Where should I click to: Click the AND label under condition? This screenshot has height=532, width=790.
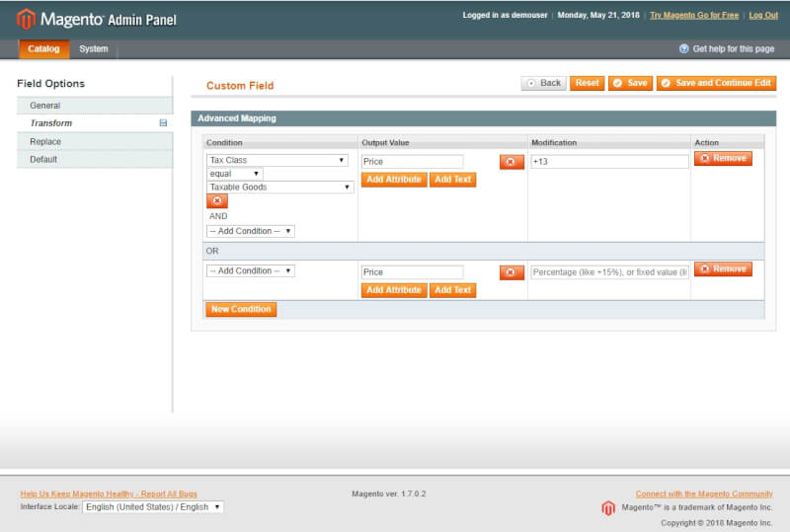pyautogui.click(x=218, y=216)
